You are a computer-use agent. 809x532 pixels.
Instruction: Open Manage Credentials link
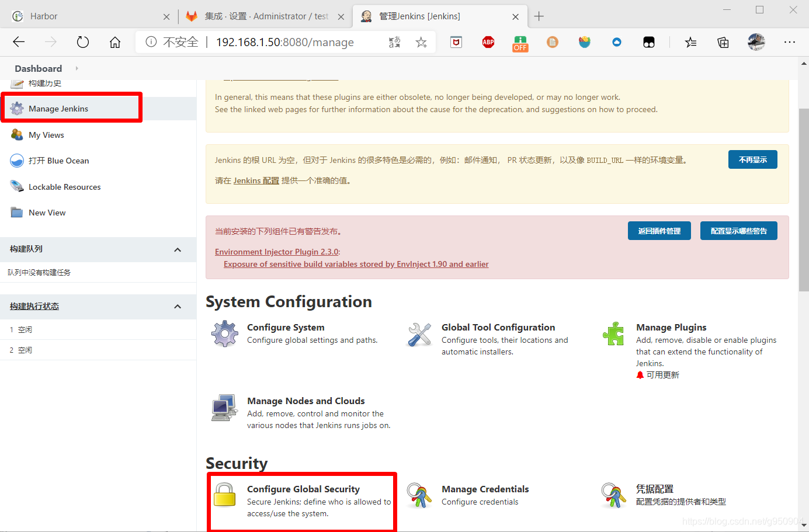click(x=485, y=489)
